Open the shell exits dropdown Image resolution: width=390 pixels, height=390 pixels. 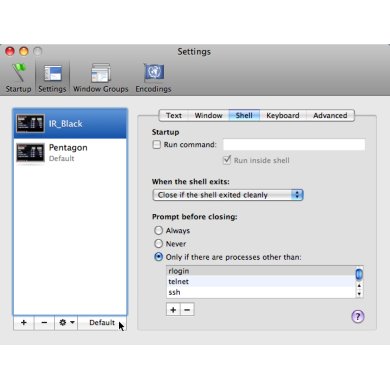[228, 195]
